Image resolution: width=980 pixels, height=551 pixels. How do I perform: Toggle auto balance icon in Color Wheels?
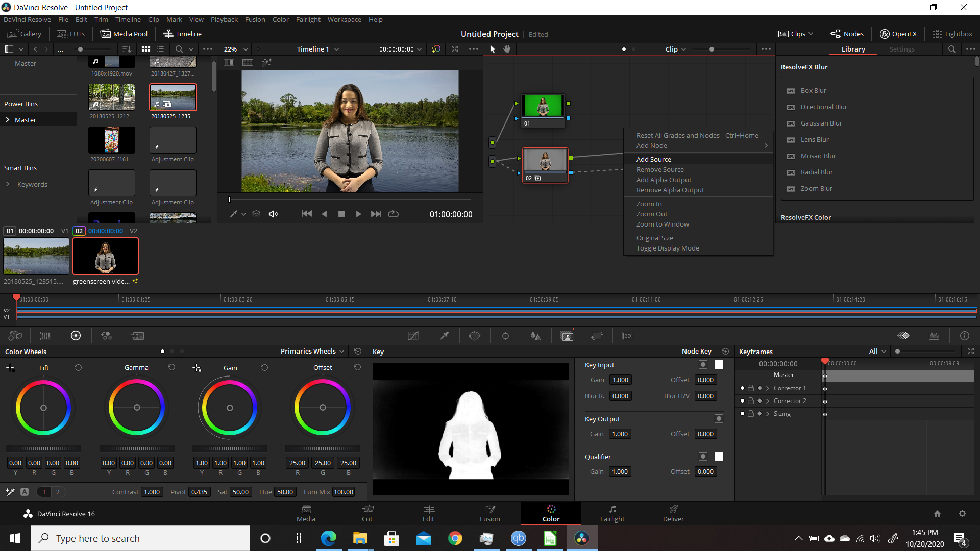click(24, 492)
